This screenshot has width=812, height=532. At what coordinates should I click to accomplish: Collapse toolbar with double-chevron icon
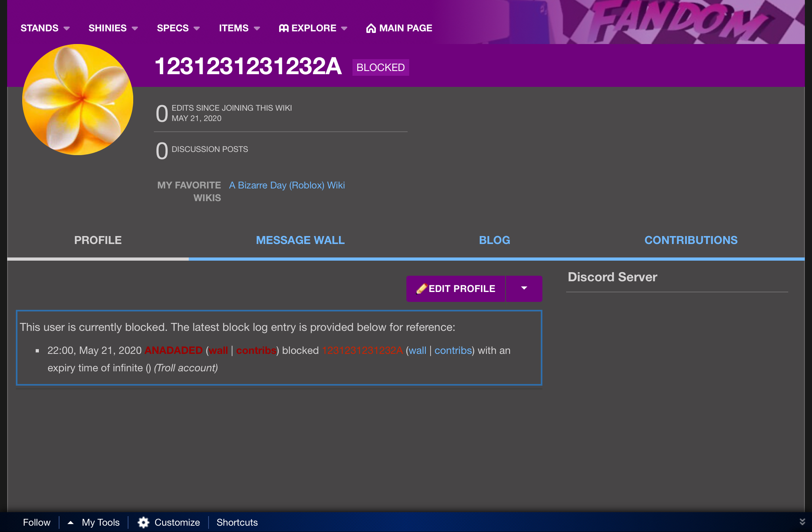[802, 522]
